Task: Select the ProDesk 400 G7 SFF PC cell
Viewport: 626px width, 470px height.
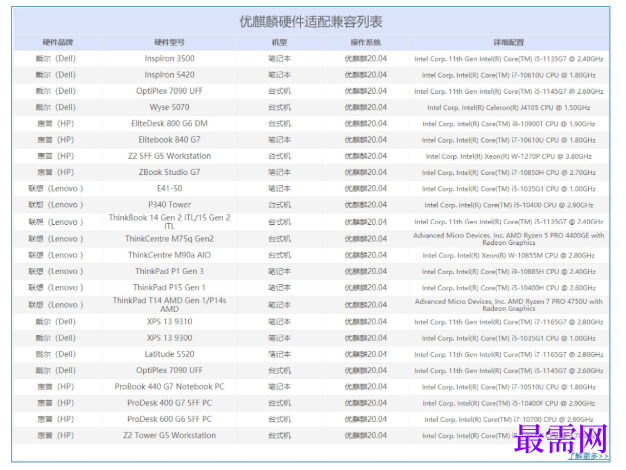Action: [169, 403]
